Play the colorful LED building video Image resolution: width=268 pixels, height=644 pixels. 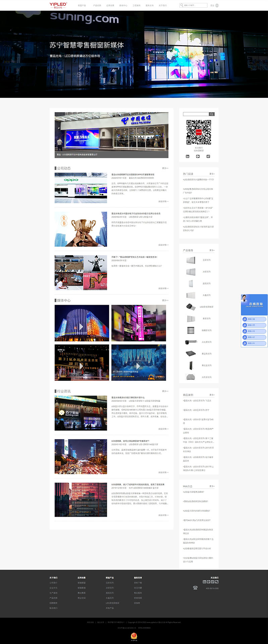point(81,327)
